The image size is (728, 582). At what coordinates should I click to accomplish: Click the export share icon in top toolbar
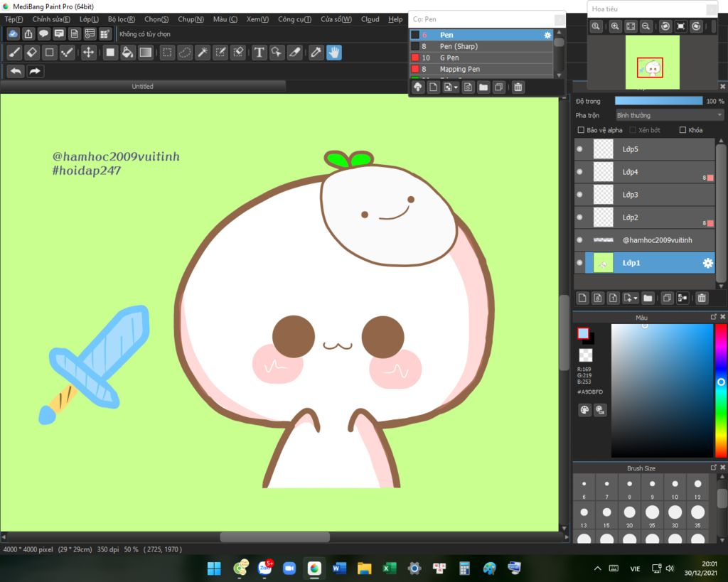point(28,33)
